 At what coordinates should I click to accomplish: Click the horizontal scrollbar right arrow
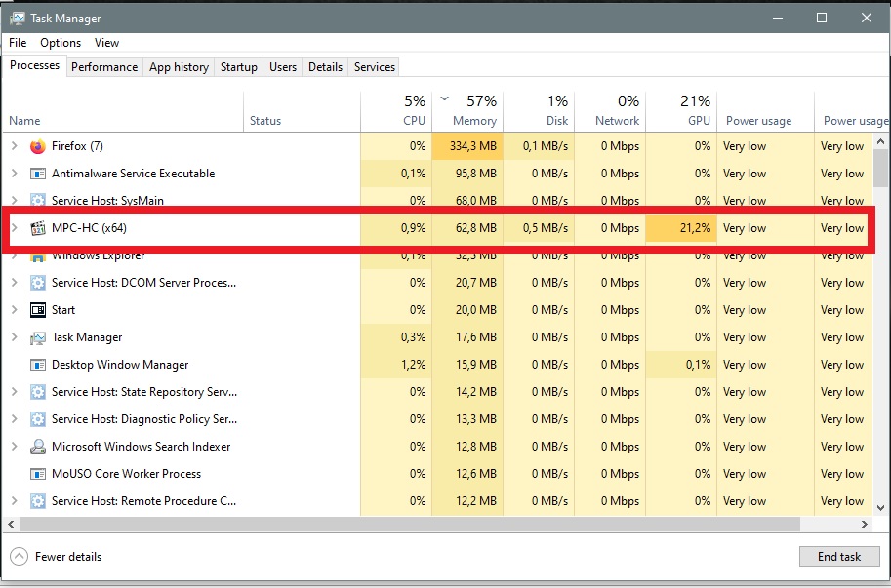click(865, 524)
